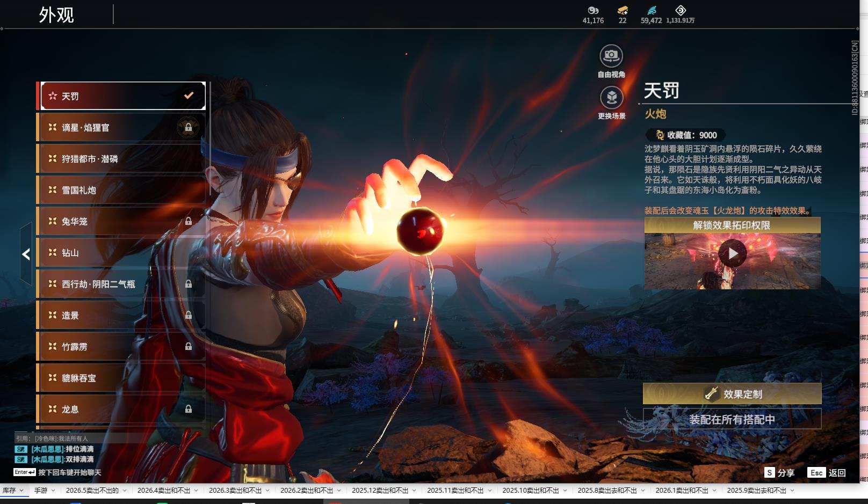Screen dimensions: 868x504
Task: Click the 解锁效果拓印权限 banner
Action: pyautogui.click(x=732, y=225)
